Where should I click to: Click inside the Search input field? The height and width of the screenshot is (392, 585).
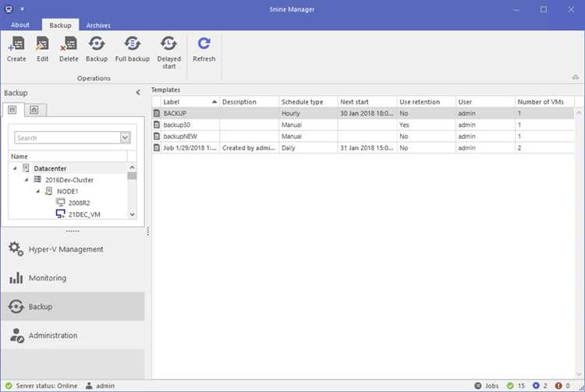tap(67, 138)
